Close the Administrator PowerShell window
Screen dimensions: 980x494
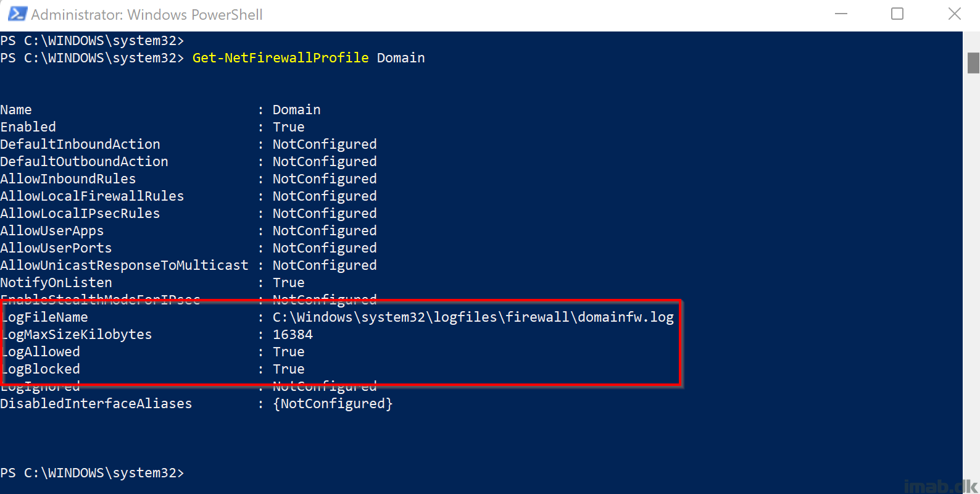pos(954,14)
